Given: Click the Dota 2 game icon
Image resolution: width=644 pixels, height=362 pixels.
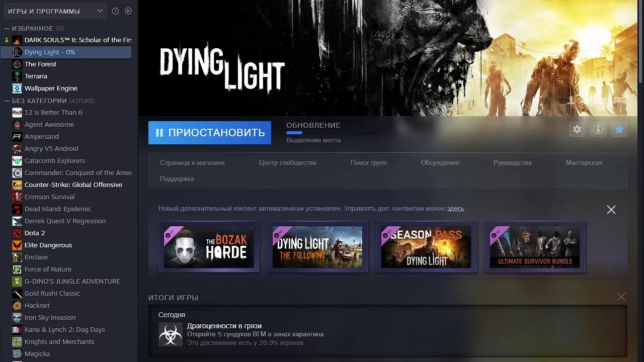Looking at the screenshot, I should click(x=17, y=233).
